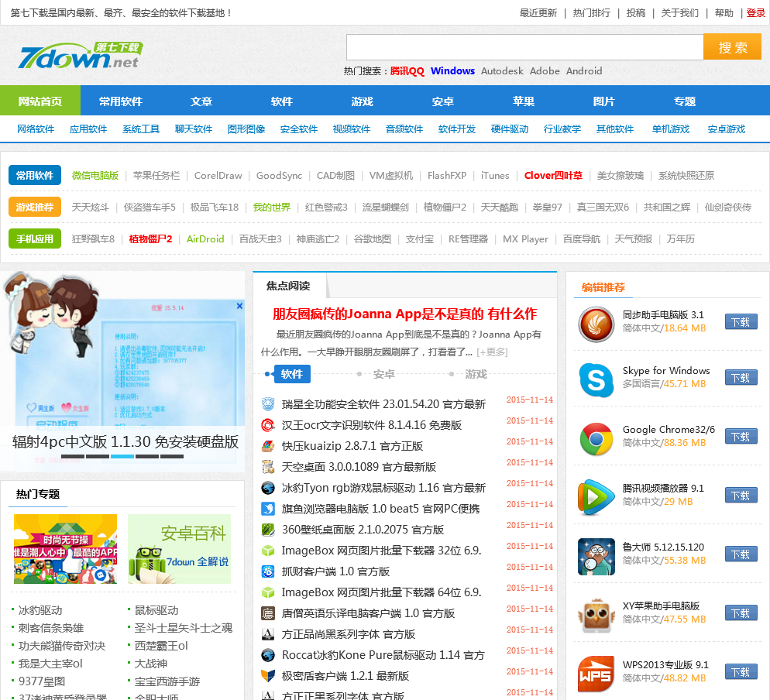The image size is (770, 700).
Task: Switch to the 安卓 tab in 焦点阅读
Action: point(383,374)
